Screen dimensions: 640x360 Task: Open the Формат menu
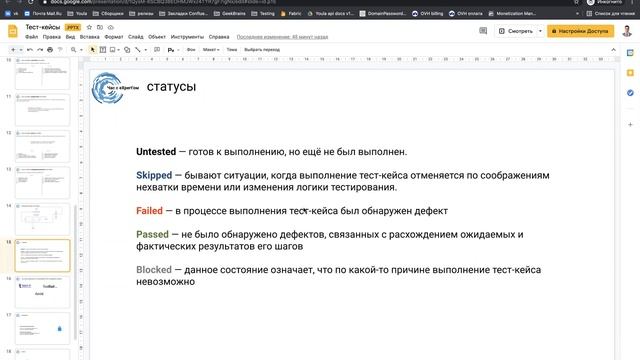(x=114, y=37)
